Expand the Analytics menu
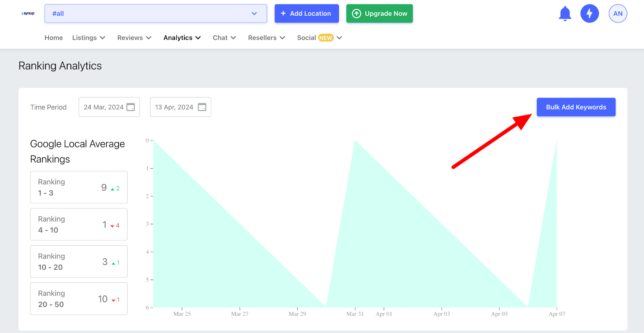The width and height of the screenshot is (644, 333). tap(182, 37)
